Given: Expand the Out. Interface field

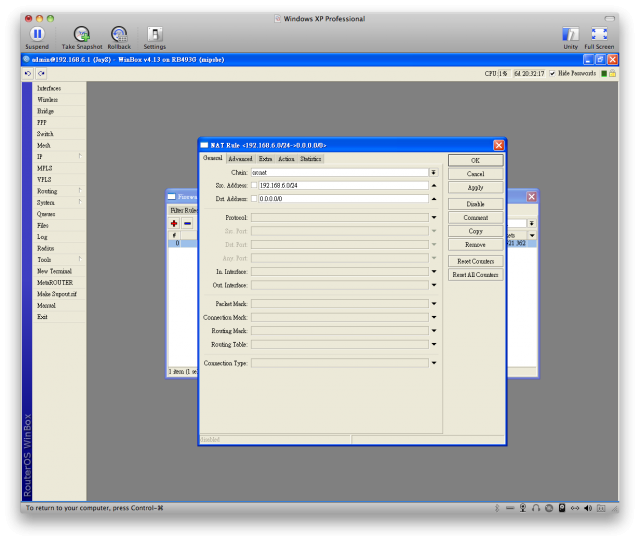Looking at the screenshot, I should click(434, 285).
